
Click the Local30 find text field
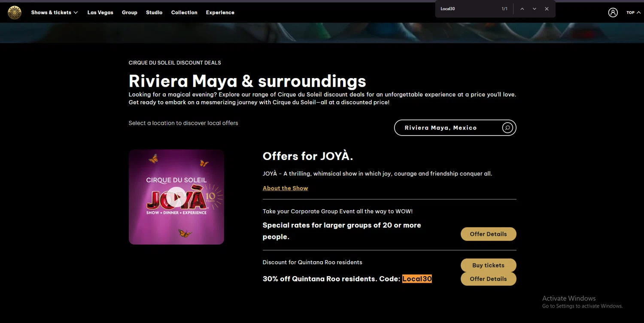click(468, 9)
